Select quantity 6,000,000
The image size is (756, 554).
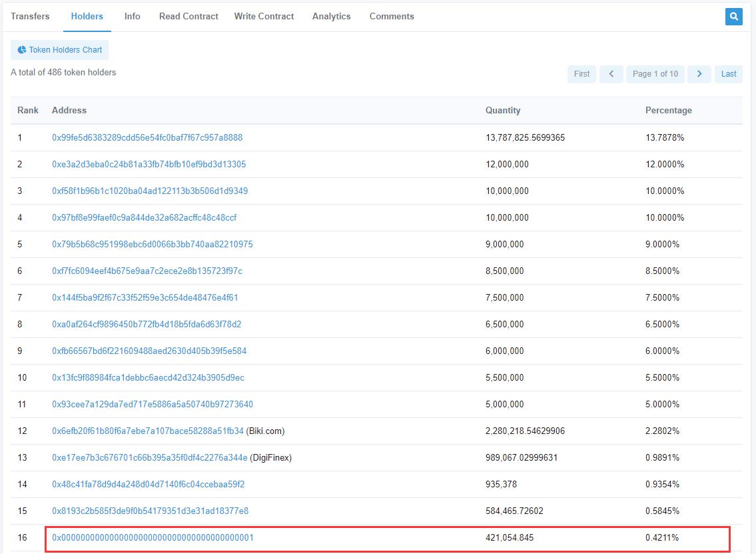(505, 351)
